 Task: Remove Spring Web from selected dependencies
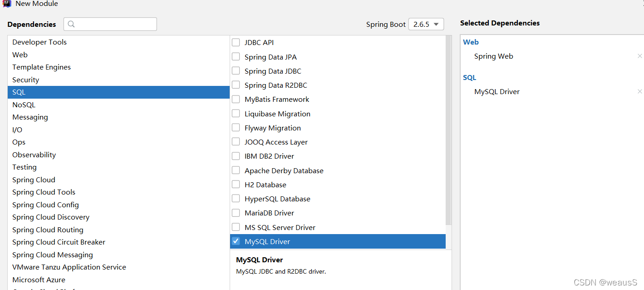[640, 56]
